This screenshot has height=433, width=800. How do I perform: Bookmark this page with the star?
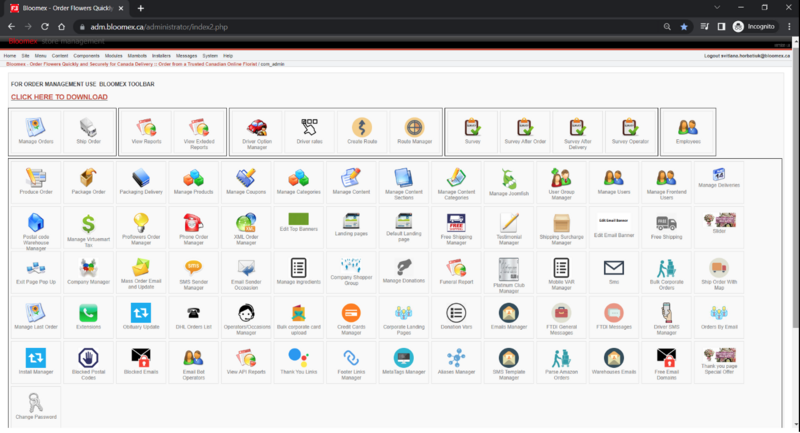[684, 27]
